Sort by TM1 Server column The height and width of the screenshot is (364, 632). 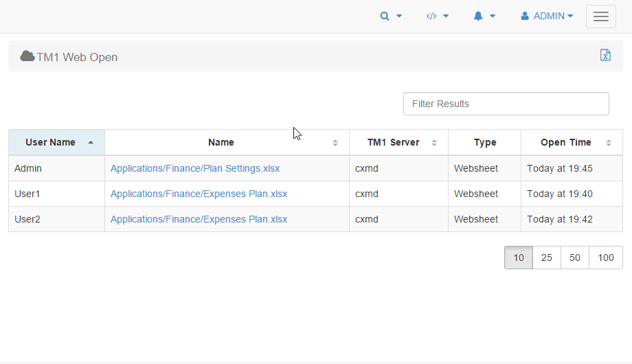[x=398, y=142]
